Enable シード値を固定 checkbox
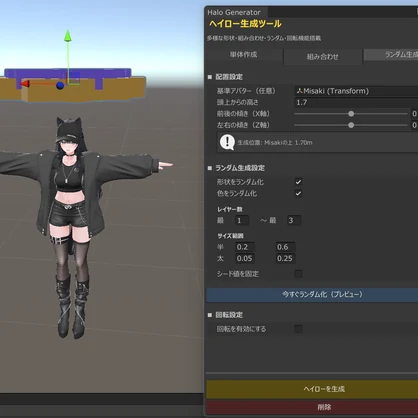The width and height of the screenshot is (418, 418). [x=299, y=274]
